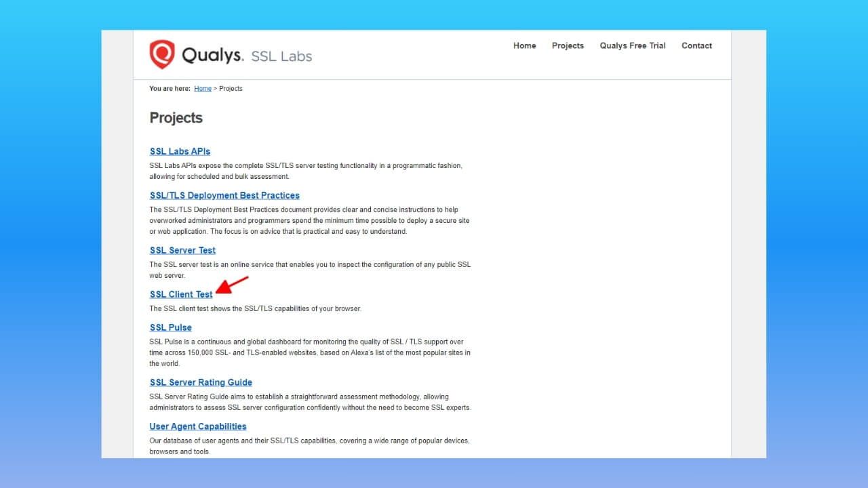Click the SSL server test description paragraph
This screenshot has width=868, height=488.
tap(310, 270)
